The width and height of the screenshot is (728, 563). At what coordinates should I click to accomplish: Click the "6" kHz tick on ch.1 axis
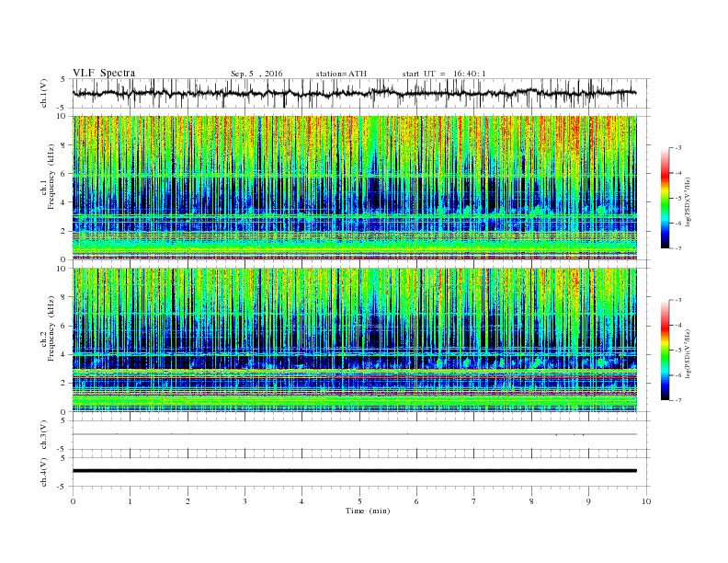[64, 174]
